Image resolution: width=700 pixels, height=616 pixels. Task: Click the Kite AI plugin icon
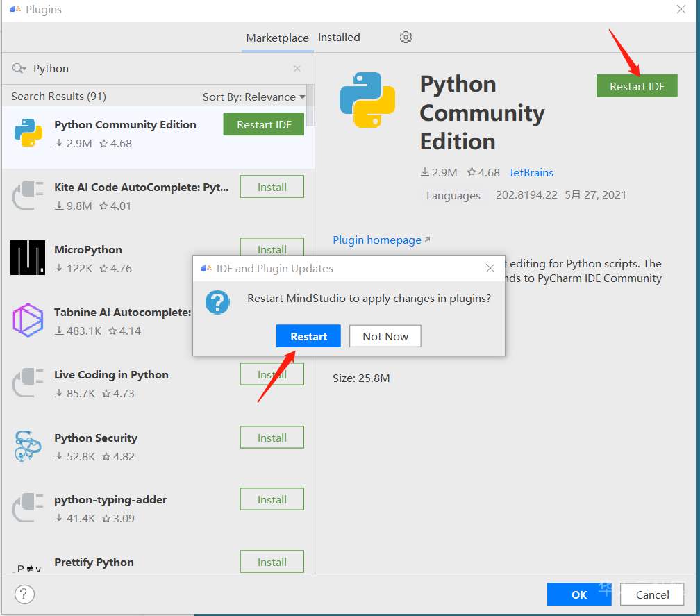click(x=28, y=195)
